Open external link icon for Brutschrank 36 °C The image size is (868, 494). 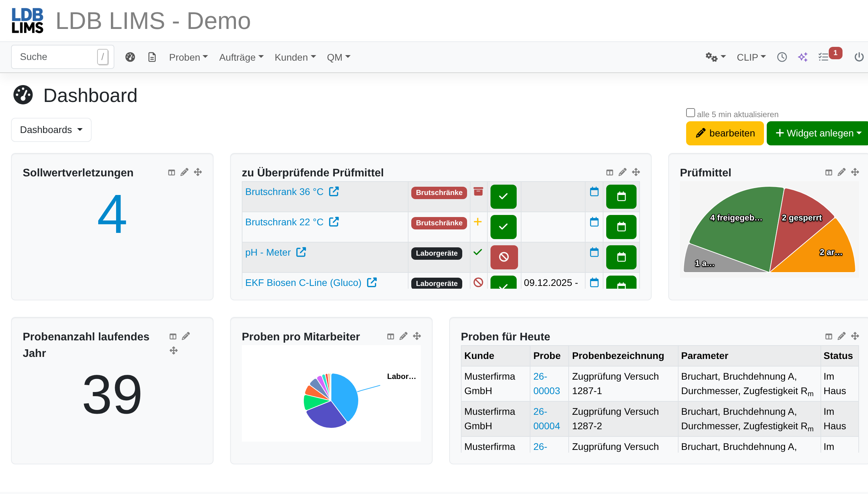tap(334, 192)
